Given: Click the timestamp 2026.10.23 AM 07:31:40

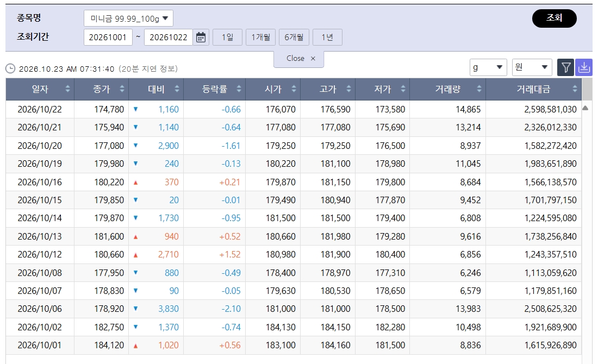Looking at the screenshot, I should point(67,69).
